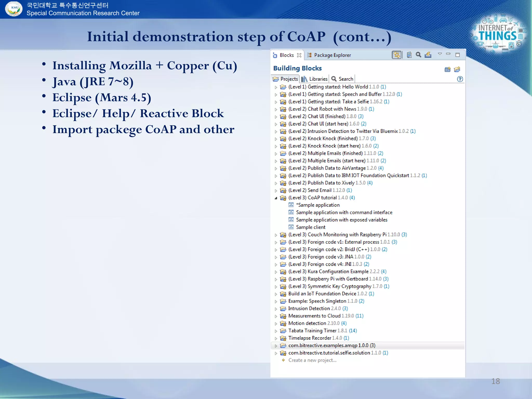Click block icon of Sample application with exposed variables
Image resolution: width=532 pixels, height=399 pixels.
click(291, 220)
